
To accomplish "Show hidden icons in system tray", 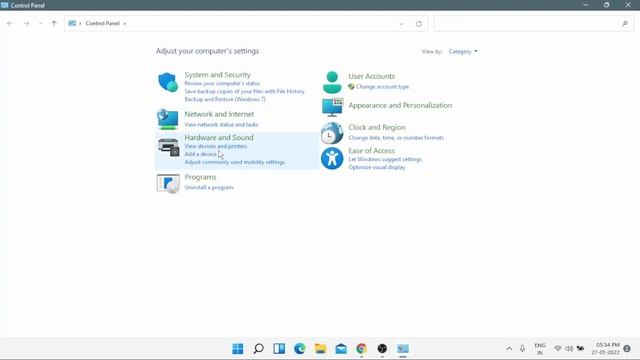I will [509, 349].
